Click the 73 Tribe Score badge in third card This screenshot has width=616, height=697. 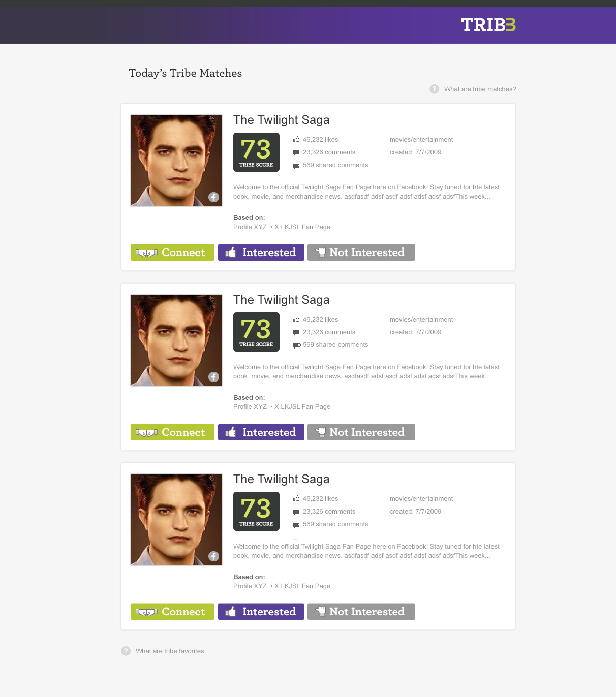pyautogui.click(x=256, y=511)
